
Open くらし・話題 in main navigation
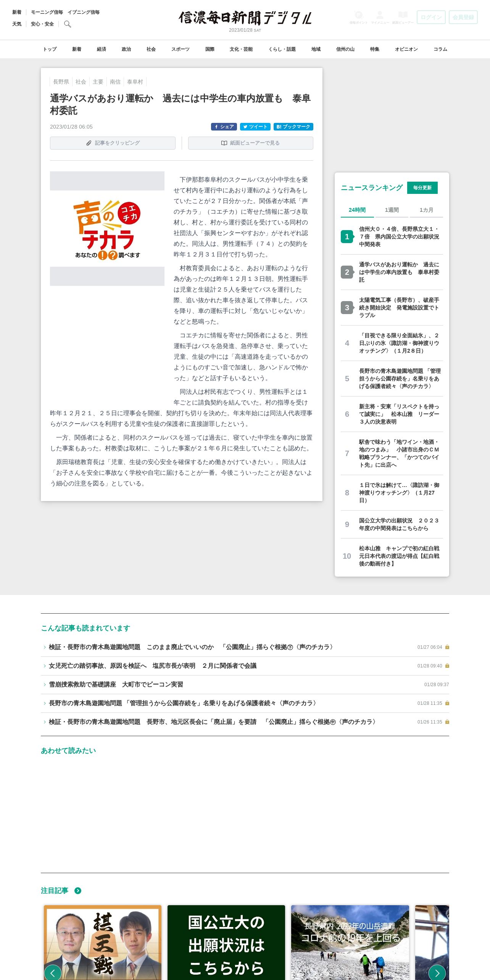[282, 49]
